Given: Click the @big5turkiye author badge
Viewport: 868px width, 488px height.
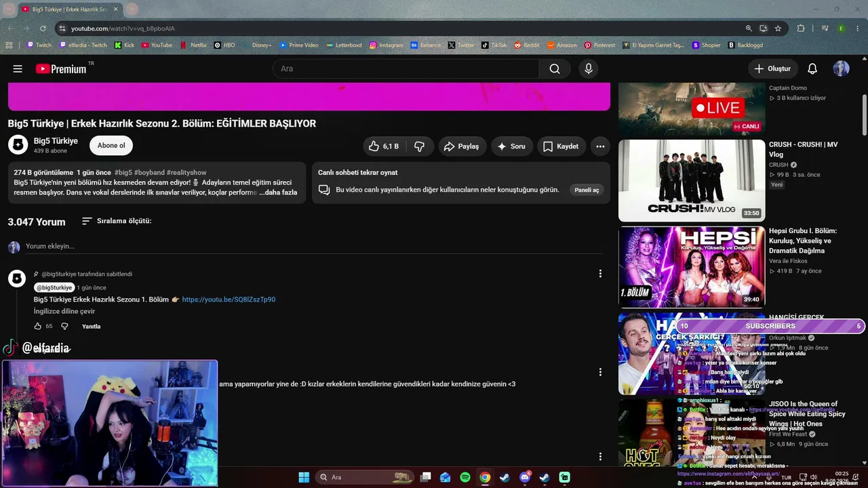Looking at the screenshot, I should (54, 287).
